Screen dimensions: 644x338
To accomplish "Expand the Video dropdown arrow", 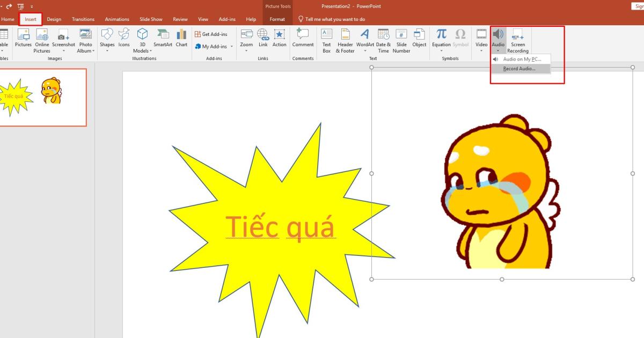I will [481, 52].
